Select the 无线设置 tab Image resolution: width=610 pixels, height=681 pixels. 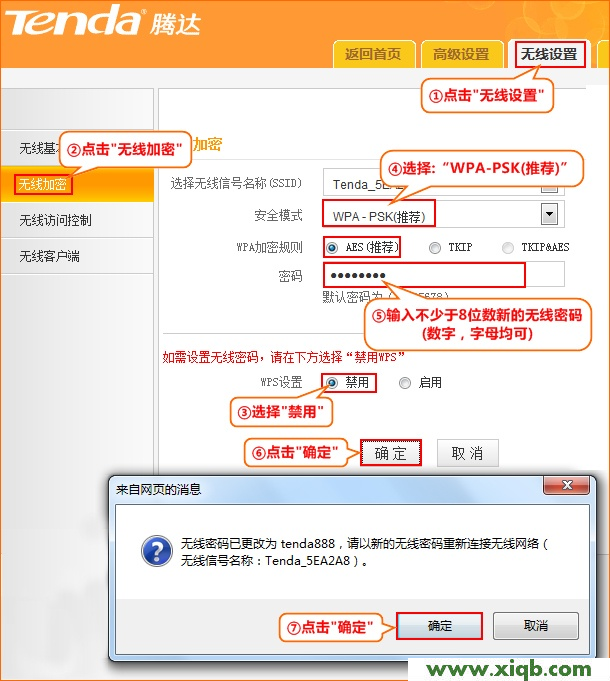click(549, 54)
